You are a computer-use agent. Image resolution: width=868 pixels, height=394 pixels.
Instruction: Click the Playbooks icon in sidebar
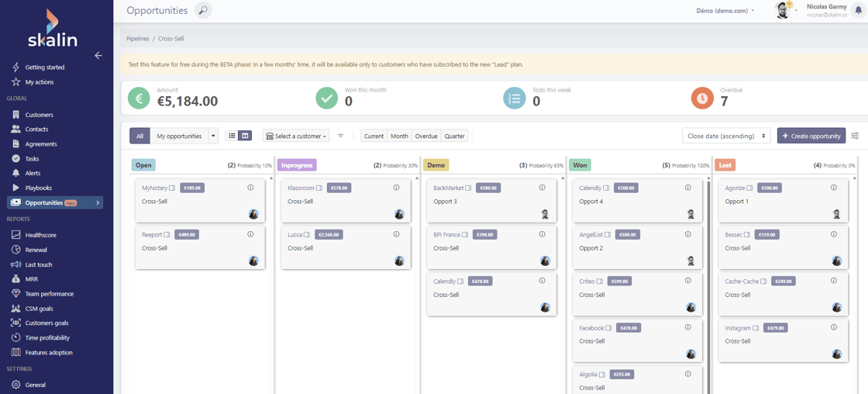point(15,188)
